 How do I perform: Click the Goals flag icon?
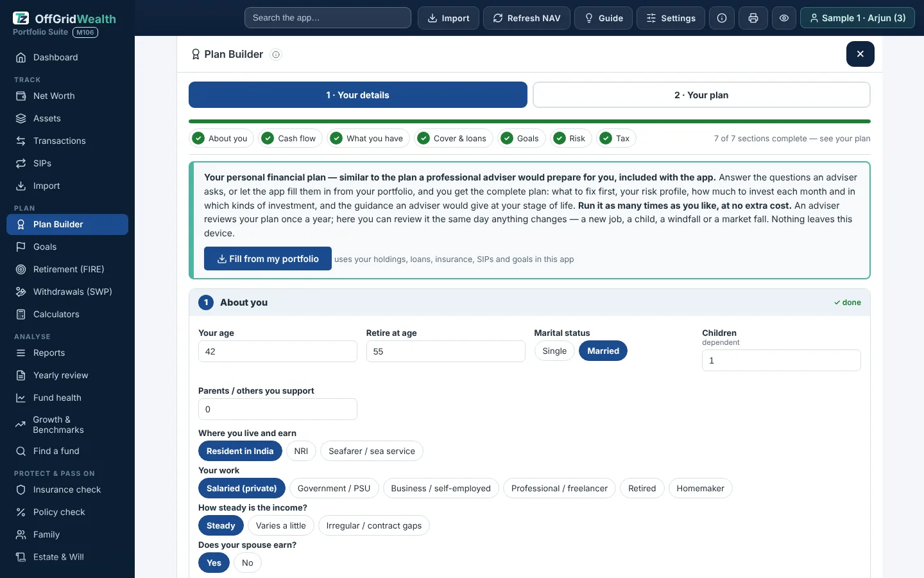tap(21, 247)
